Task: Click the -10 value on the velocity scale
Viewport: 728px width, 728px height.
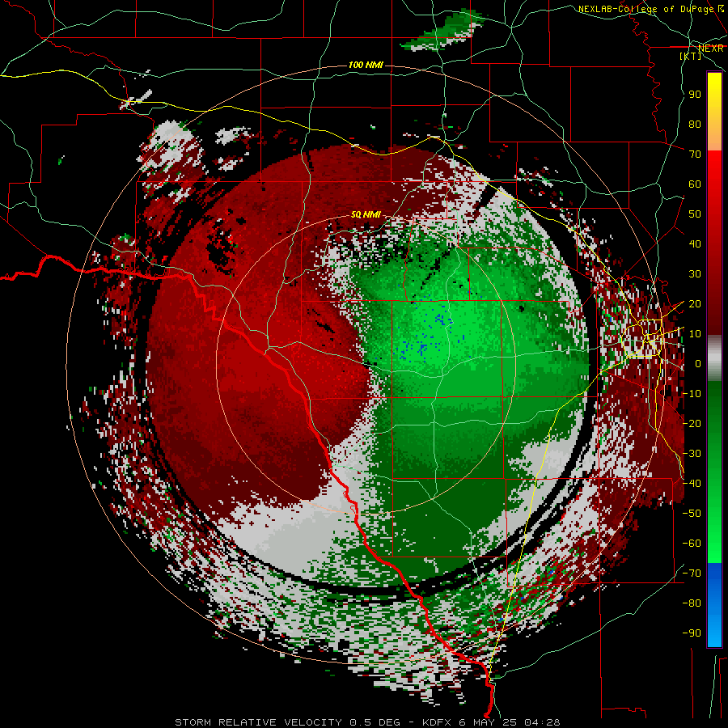Action: 692,394
